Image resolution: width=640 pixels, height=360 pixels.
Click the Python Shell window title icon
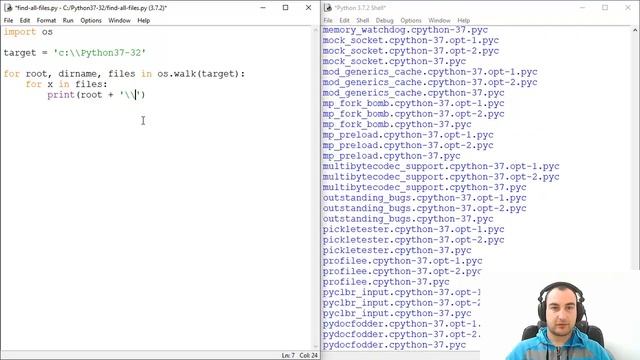[328, 8]
